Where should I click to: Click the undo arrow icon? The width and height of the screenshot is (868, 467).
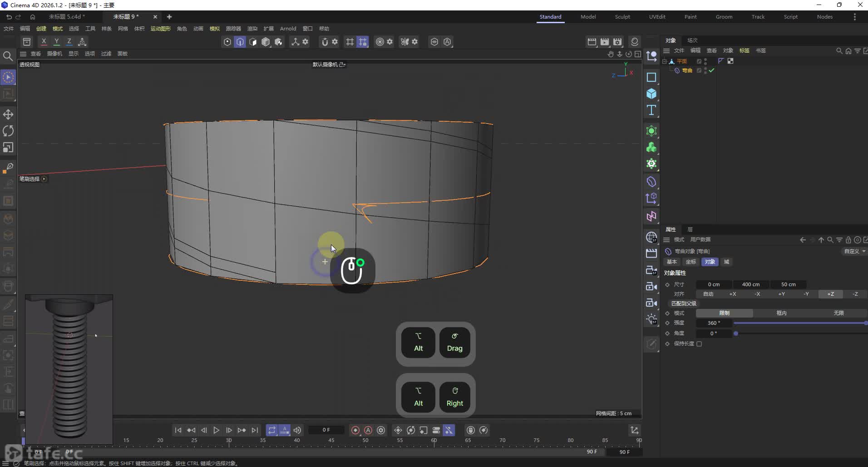[9, 17]
